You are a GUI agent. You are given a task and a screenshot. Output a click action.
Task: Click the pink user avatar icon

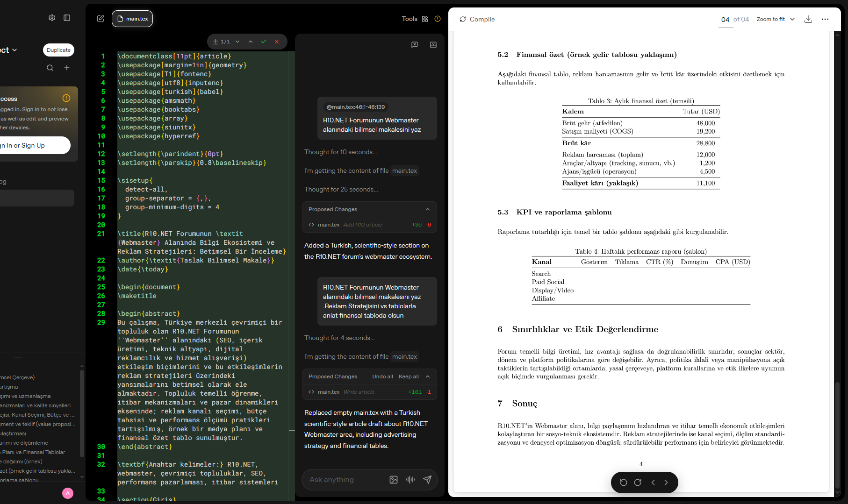[68, 493]
